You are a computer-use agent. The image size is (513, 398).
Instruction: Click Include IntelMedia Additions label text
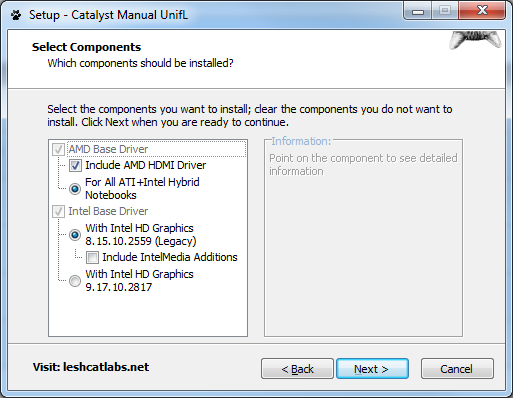tap(170, 257)
